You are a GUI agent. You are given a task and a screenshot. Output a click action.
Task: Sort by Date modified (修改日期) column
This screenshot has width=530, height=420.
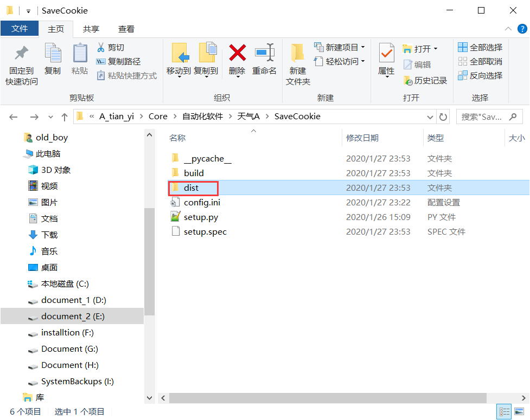point(362,138)
